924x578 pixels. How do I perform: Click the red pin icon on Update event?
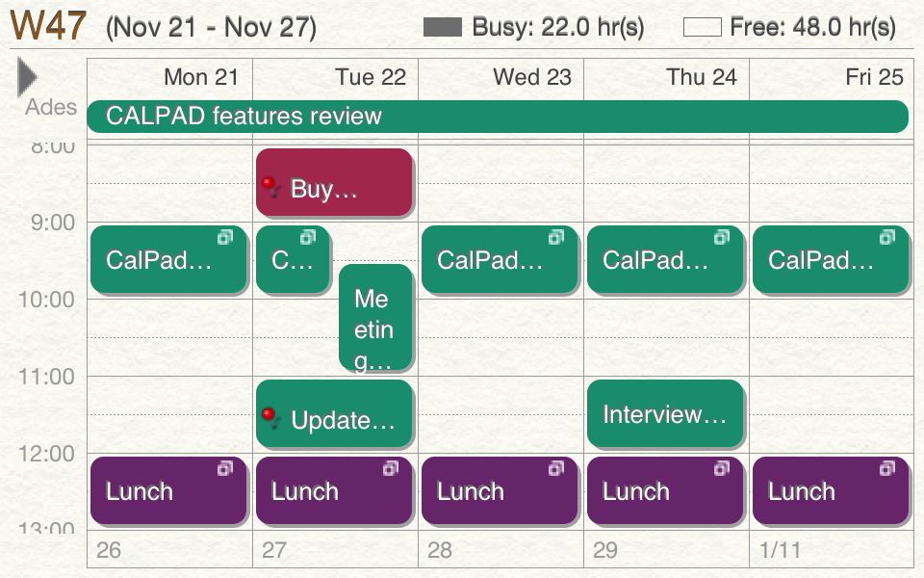click(270, 418)
